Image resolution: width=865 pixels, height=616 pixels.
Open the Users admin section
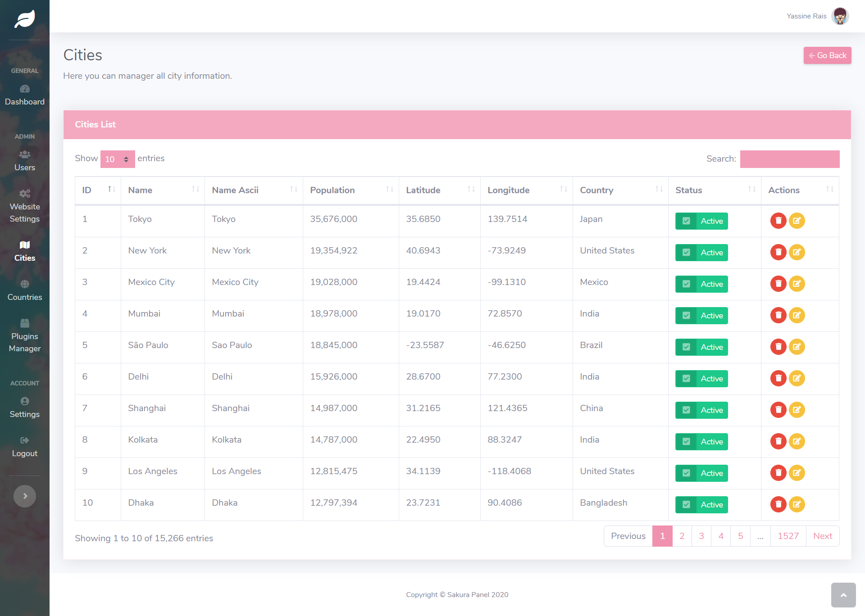(25, 161)
